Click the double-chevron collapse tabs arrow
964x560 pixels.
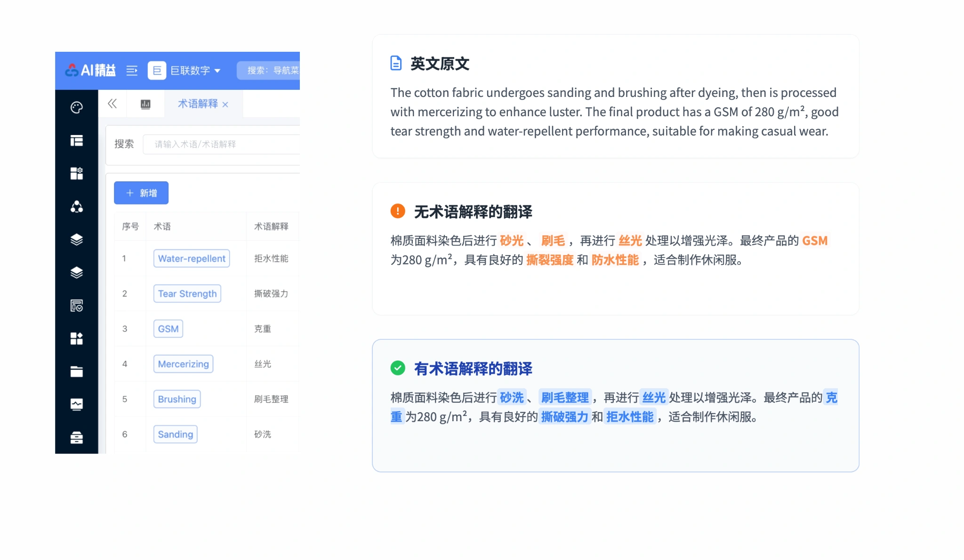112,104
